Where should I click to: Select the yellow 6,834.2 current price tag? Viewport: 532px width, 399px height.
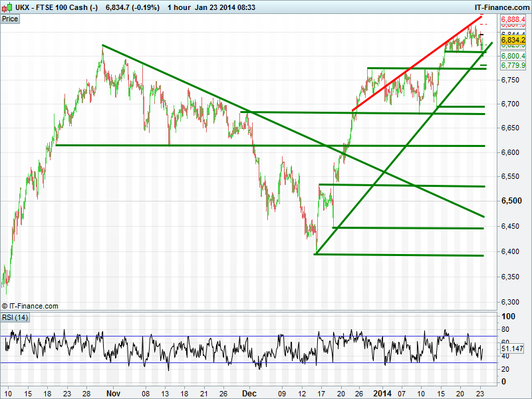point(513,40)
